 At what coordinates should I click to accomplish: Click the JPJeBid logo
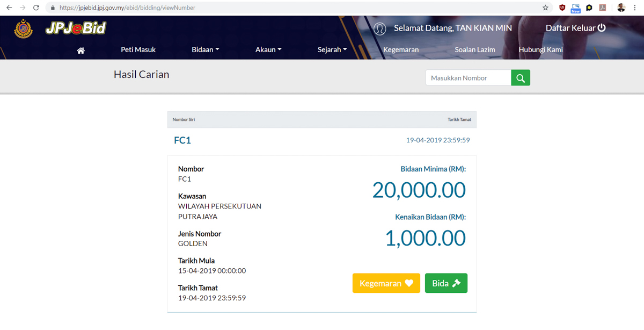tap(76, 28)
